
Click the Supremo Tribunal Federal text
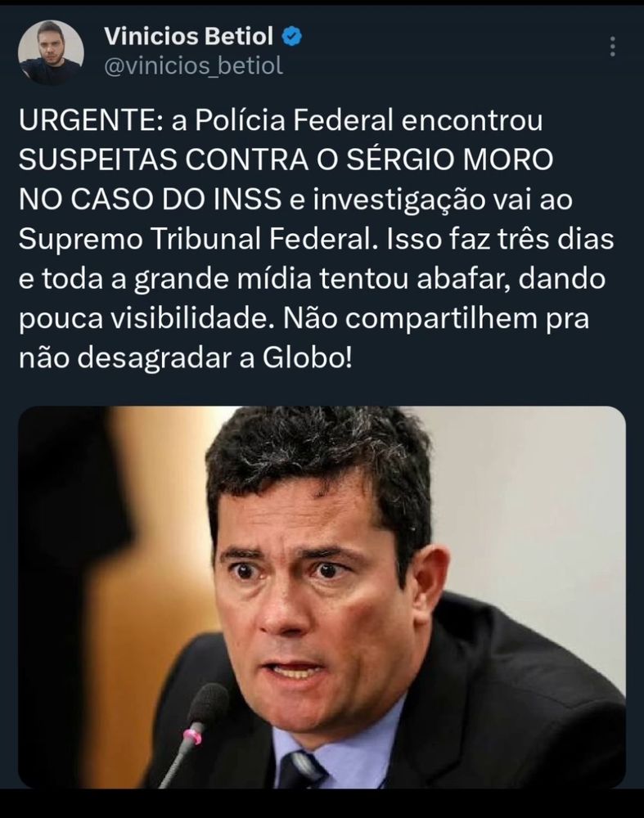click(198, 240)
